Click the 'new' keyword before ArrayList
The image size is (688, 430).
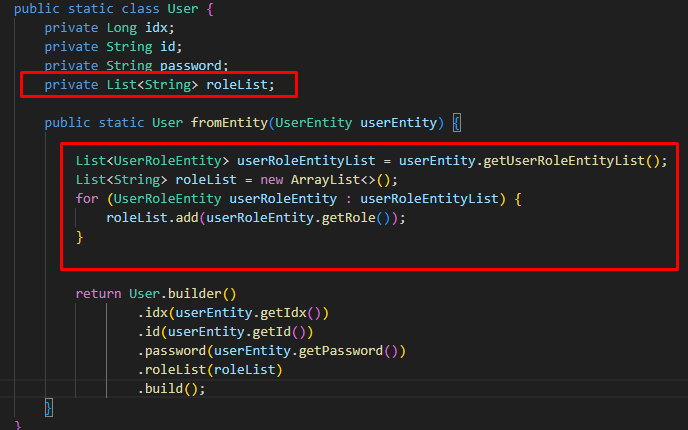point(272,179)
